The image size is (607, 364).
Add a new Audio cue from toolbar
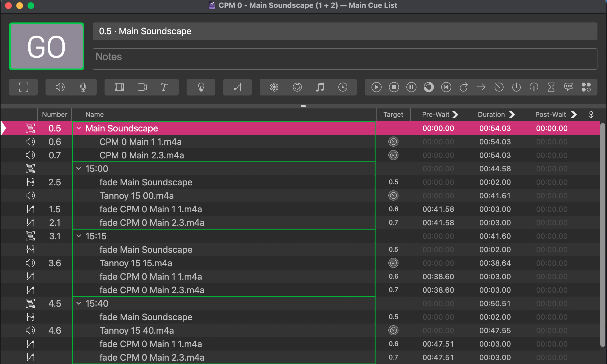(60, 87)
